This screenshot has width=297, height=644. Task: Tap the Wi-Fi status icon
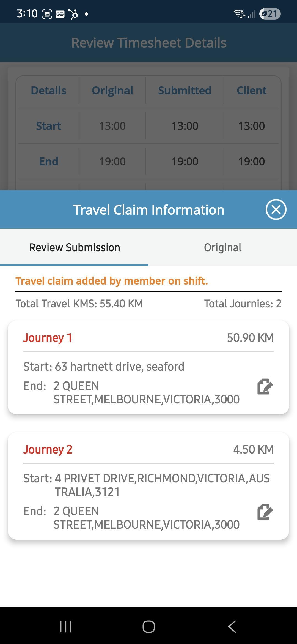pos(239,13)
